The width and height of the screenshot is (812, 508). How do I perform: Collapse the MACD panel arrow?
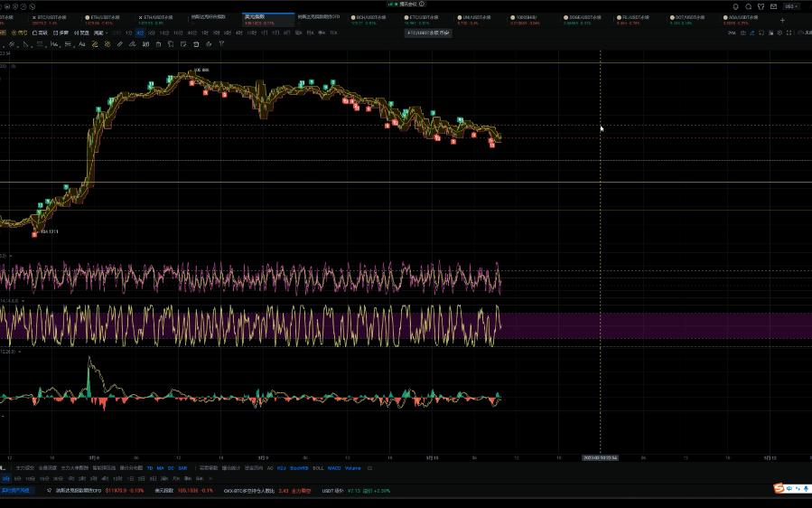tap(20, 352)
